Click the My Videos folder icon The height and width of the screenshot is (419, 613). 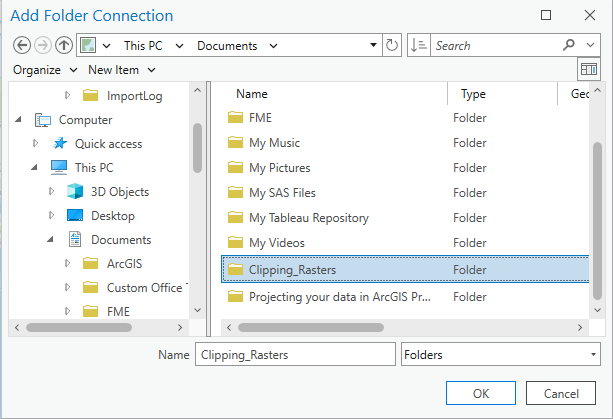[x=235, y=242]
